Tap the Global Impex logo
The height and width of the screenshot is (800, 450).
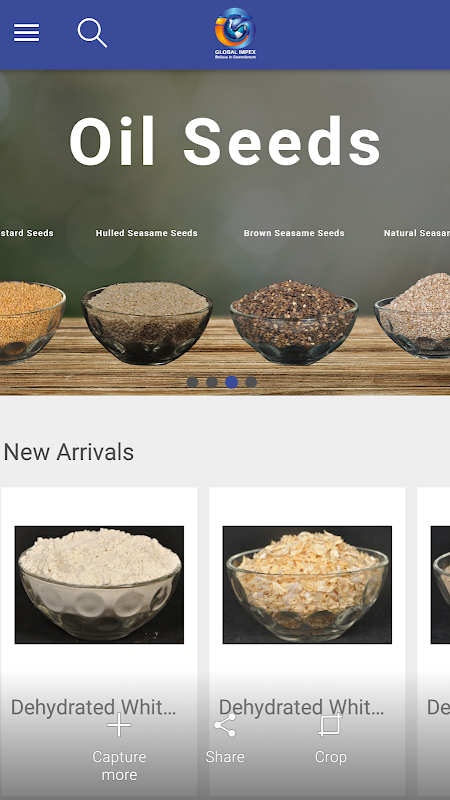[x=235, y=34]
